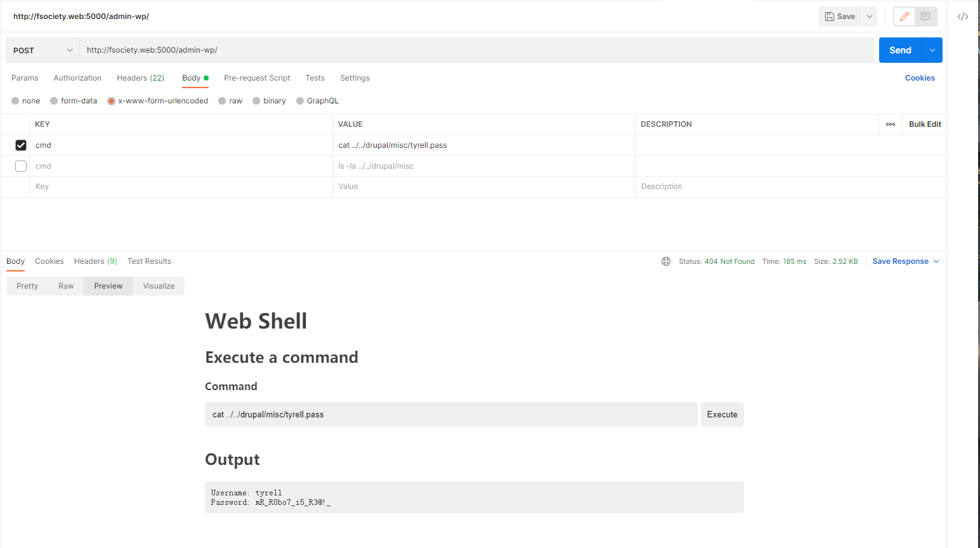The image size is (980, 548).
Task: Switch to the Params tab
Action: pos(25,78)
